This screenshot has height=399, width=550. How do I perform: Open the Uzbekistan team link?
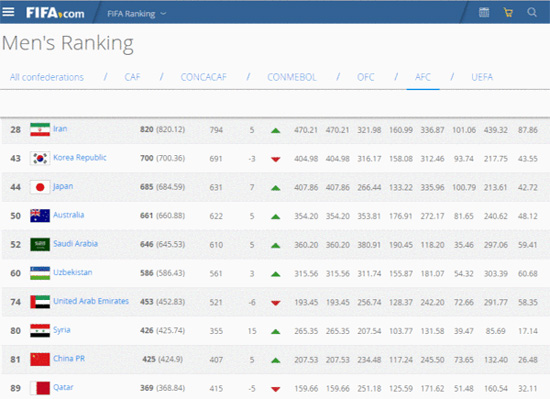73,272
